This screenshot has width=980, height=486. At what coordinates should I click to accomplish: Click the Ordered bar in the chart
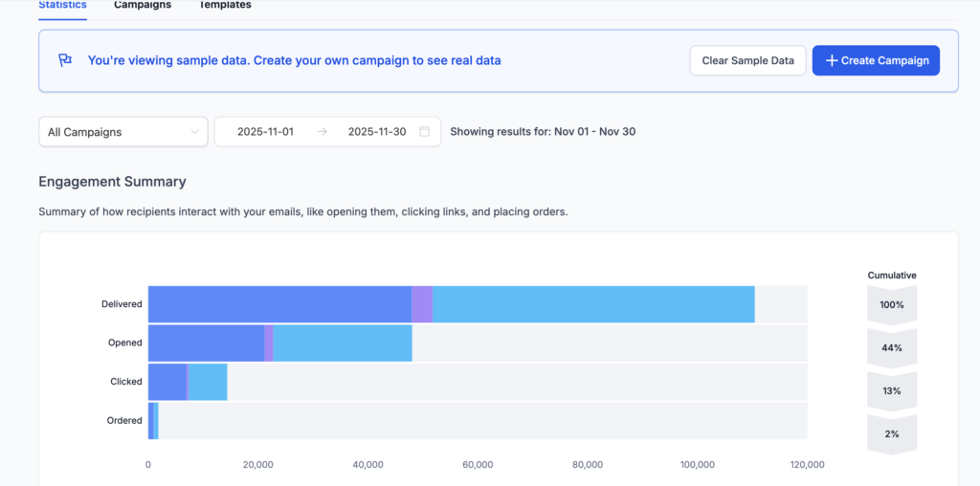(x=152, y=421)
